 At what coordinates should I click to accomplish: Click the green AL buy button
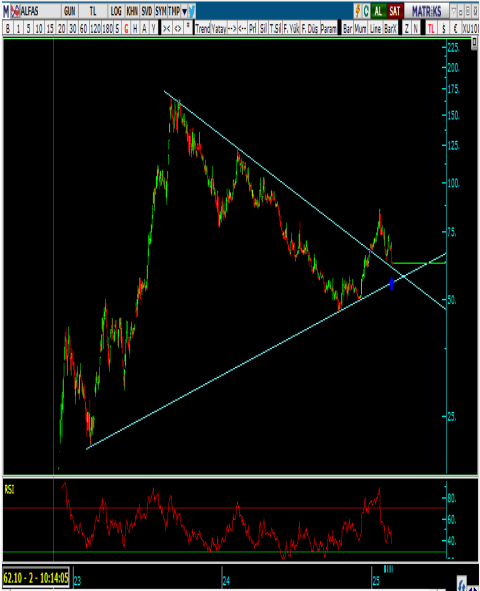(x=378, y=11)
